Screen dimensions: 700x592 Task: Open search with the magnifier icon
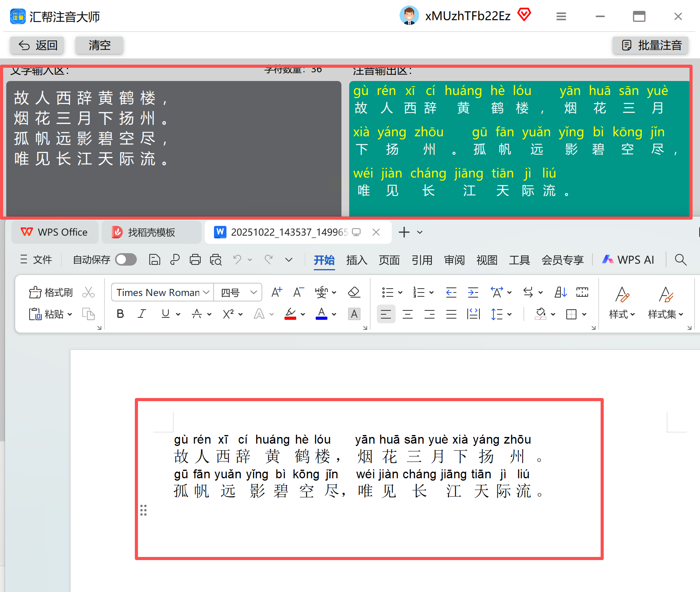tap(681, 260)
